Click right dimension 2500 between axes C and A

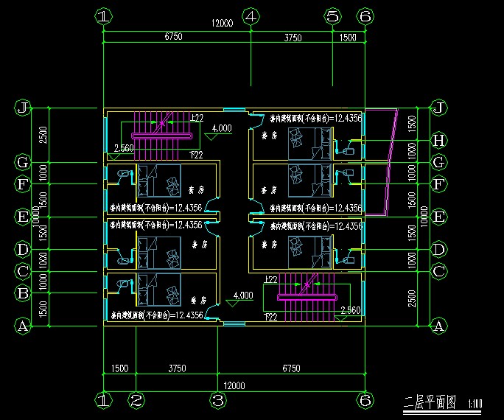point(412,298)
